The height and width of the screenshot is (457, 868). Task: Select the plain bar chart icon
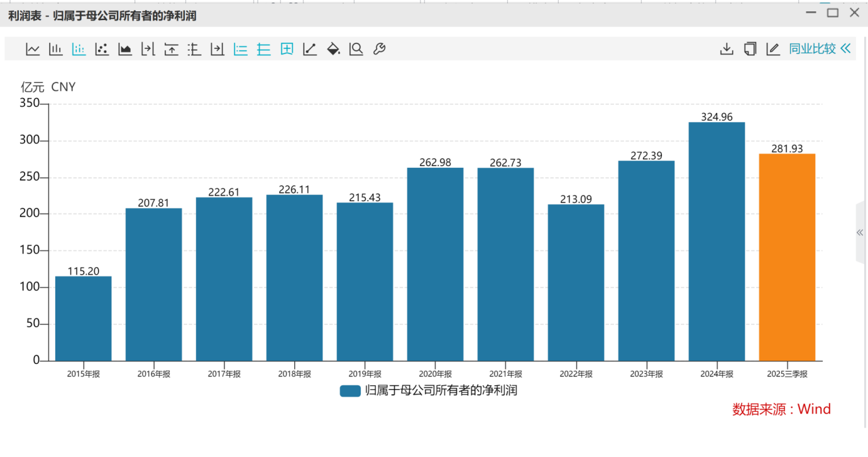pyautogui.click(x=56, y=49)
